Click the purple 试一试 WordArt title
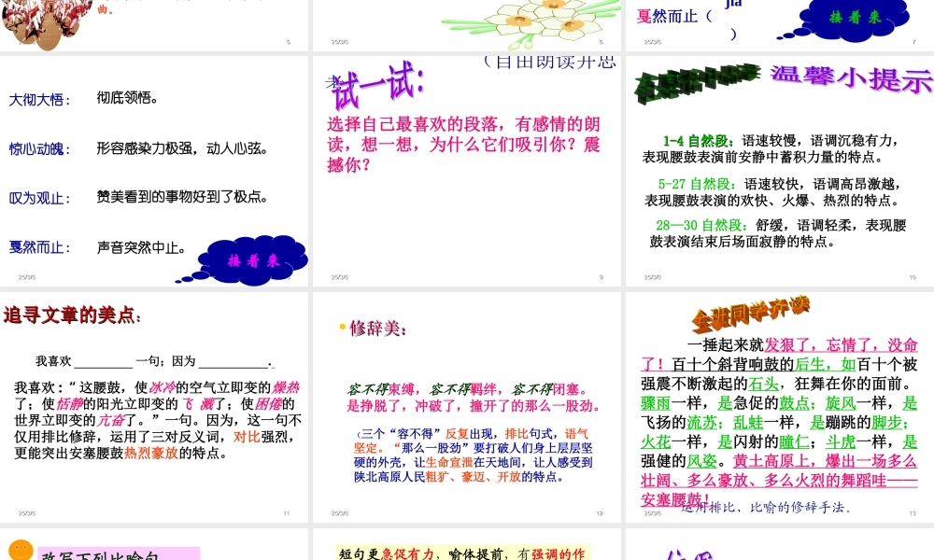 (x=376, y=86)
